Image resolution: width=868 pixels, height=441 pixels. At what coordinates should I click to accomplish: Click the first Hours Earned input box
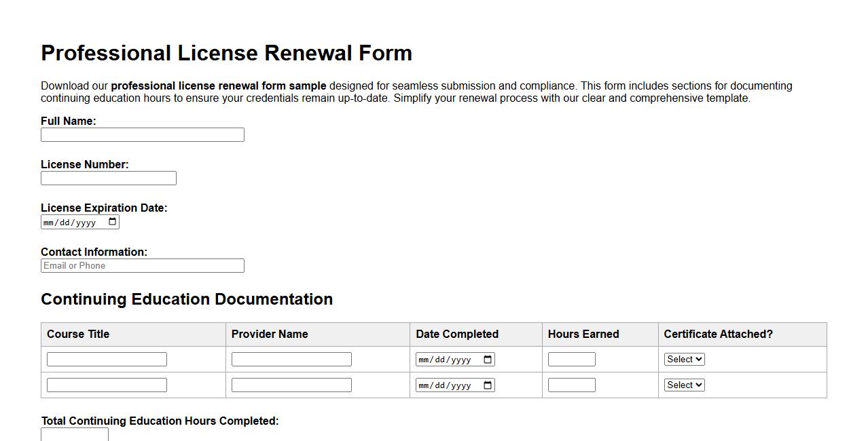(571, 358)
